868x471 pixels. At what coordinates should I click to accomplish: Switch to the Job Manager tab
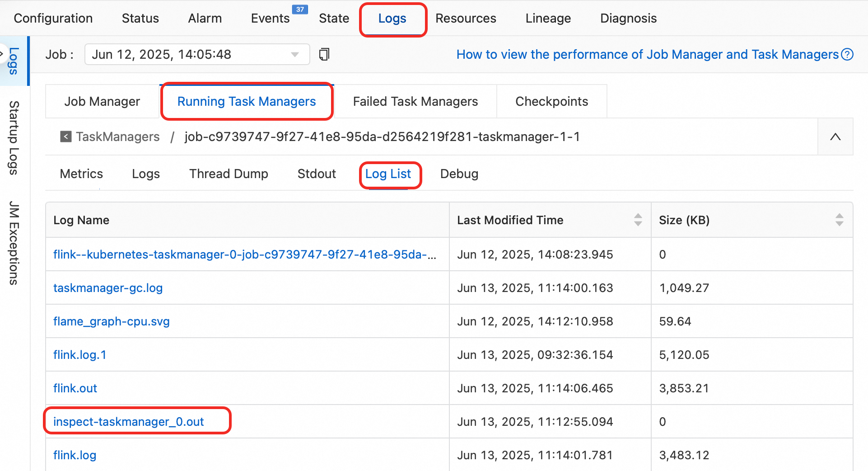coord(102,102)
